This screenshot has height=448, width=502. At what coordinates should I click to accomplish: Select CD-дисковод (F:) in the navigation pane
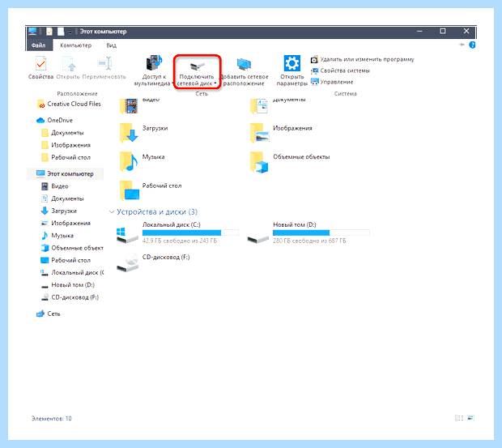point(70,297)
